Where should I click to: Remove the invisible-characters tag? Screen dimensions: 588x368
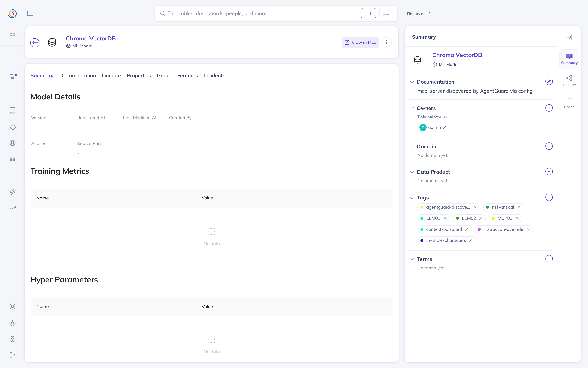(471, 240)
